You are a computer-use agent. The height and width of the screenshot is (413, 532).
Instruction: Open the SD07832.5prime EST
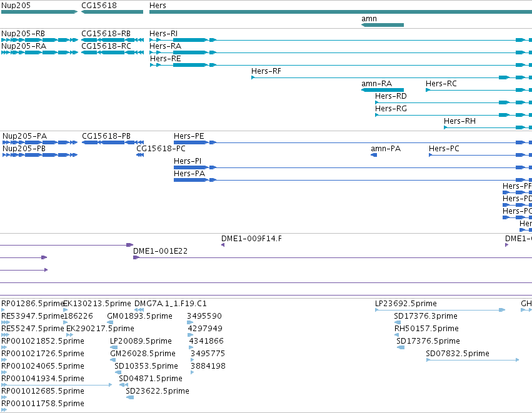click(x=458, y=354)
